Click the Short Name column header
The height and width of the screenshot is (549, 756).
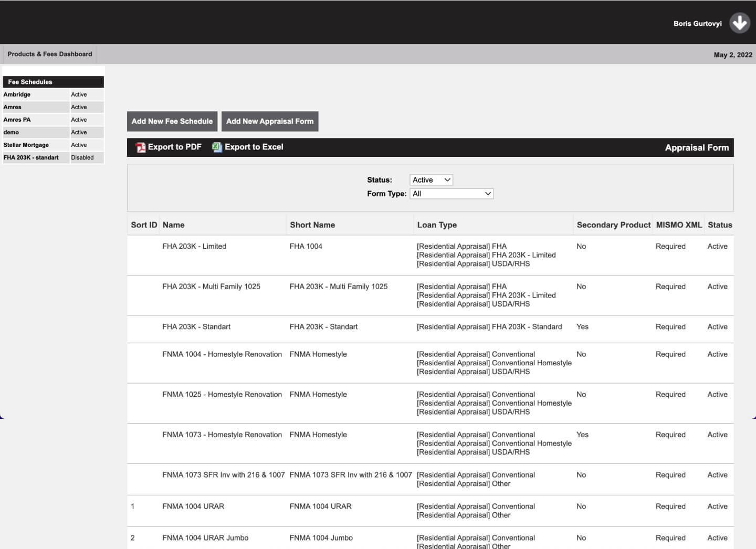pos(312,225)
